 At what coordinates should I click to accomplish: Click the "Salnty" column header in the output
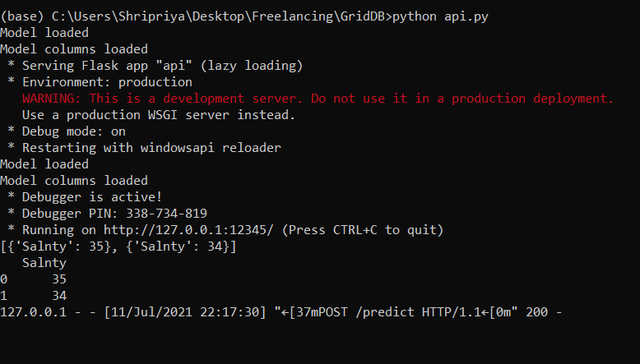[x=44, y=262]
